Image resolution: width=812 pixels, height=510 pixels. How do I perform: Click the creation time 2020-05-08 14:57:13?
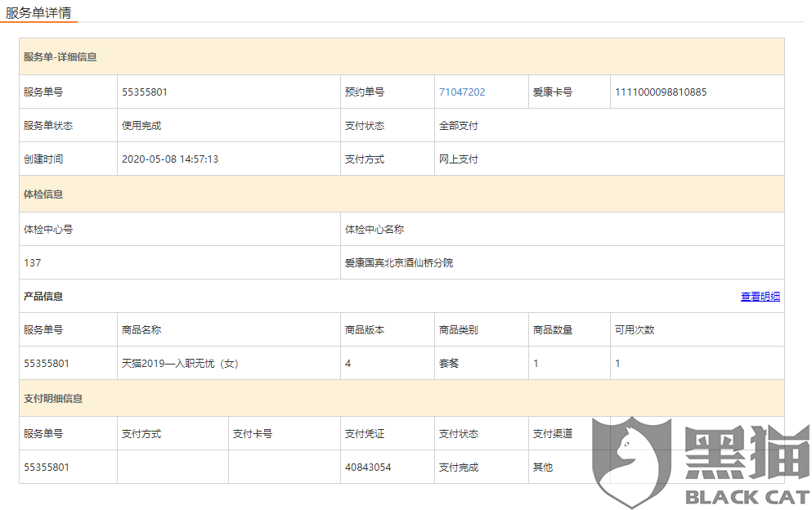[170, 159]
